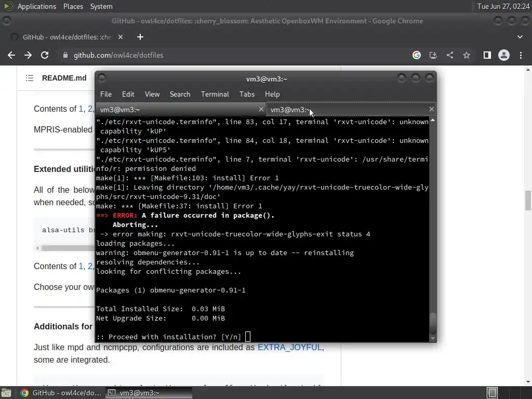Click the clock Tue Jun 27, 02:24
The height and width of the screenshot is (399, 532).
(x=503, y=6)
